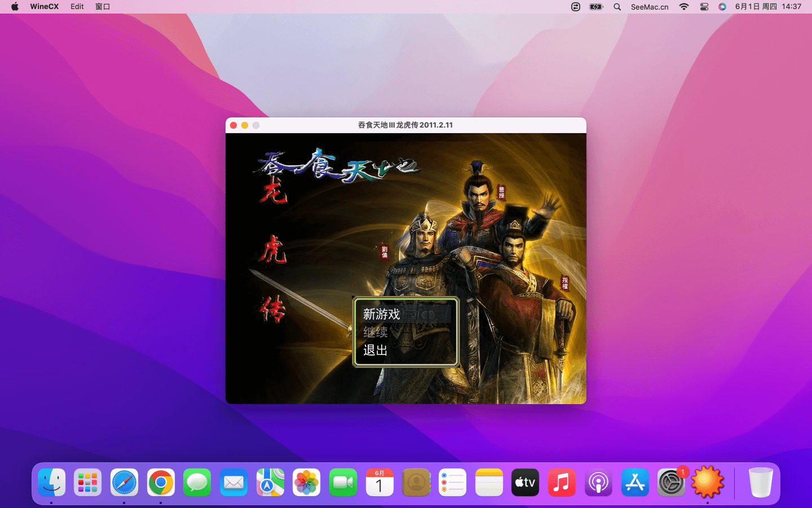Click the WineCX sun icon in dock
This screenshot has height=508, width=812.
coord(707,483)
